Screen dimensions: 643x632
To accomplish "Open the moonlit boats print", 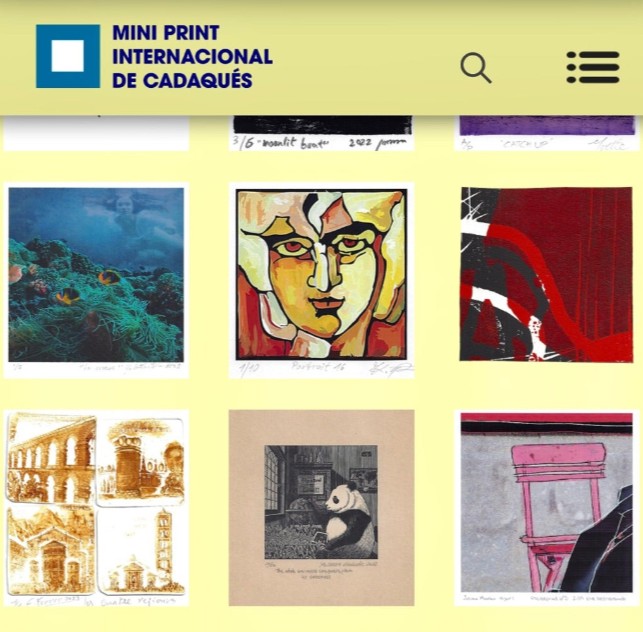I will [x=322, y=133].
